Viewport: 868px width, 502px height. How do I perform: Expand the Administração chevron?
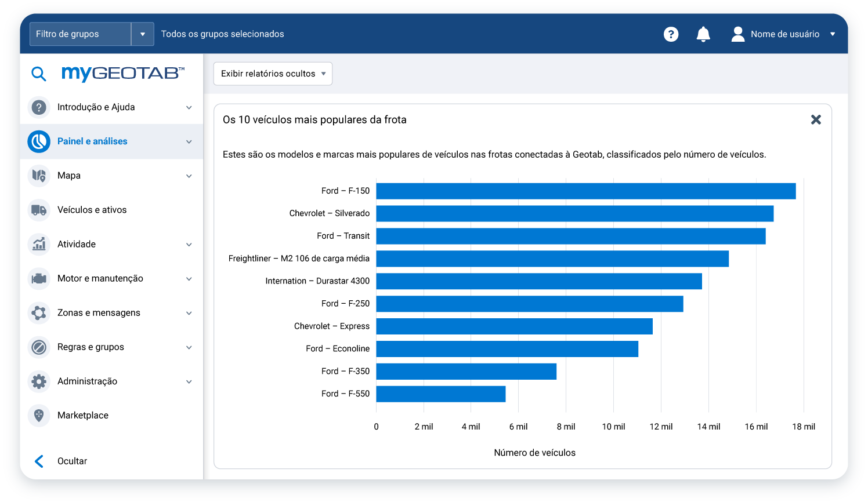tap(189, 381)
